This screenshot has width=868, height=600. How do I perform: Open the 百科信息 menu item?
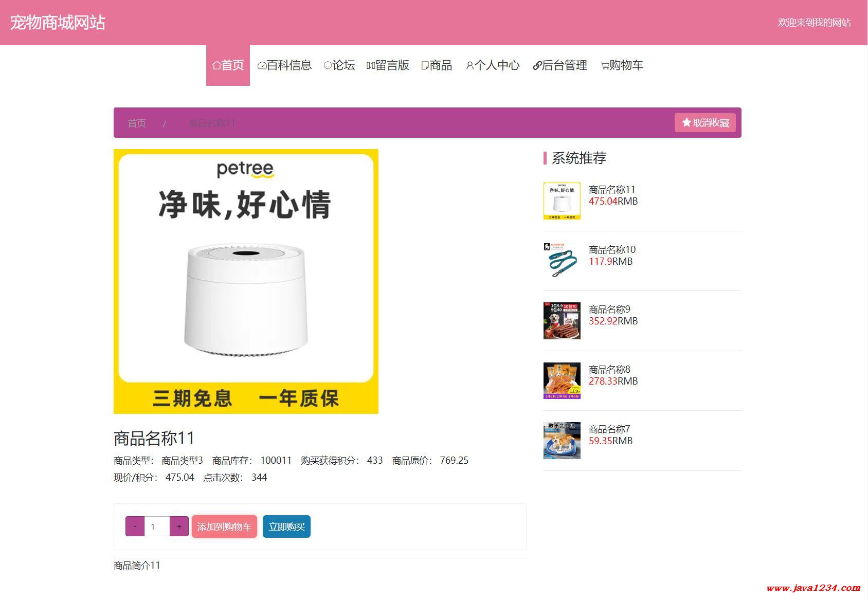tap(284, 65)
